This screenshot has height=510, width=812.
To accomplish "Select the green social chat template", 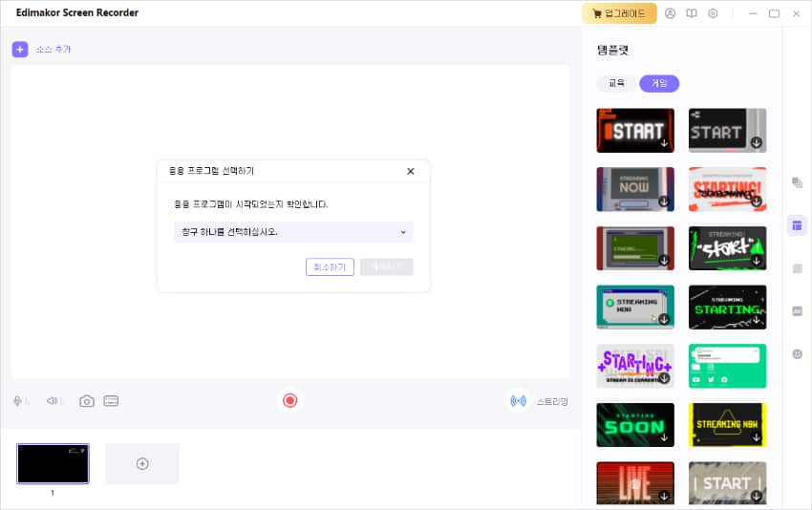I will [728, 366].
